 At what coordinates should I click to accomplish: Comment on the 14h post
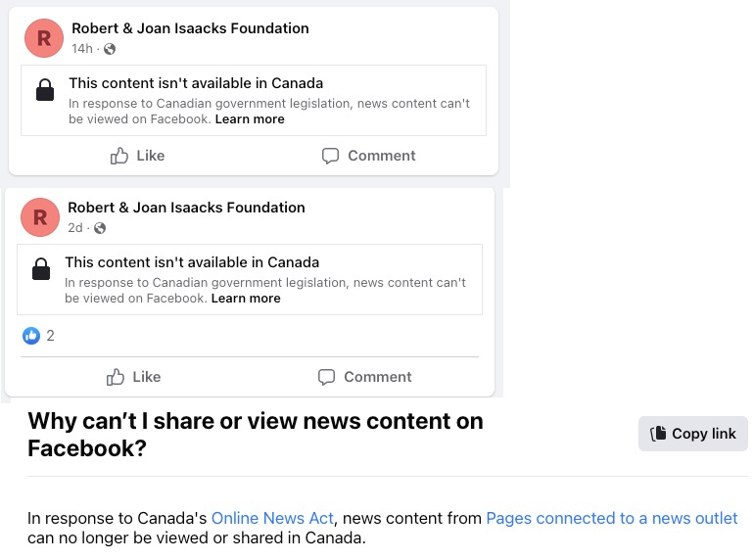tap(368, 156)
